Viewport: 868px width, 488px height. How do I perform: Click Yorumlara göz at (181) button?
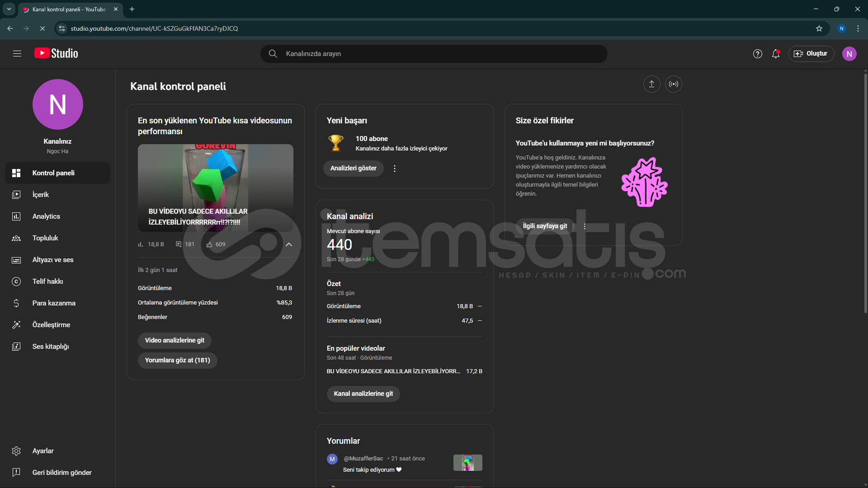point(177,360)
